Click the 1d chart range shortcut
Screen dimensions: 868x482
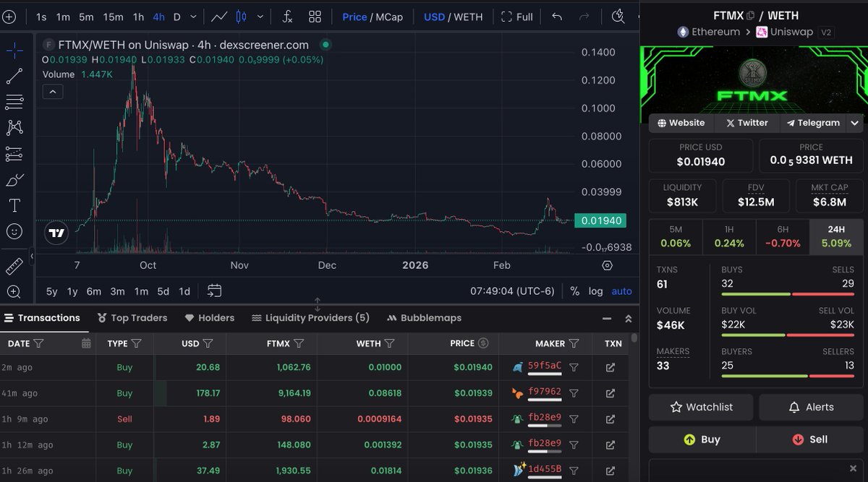184,291
